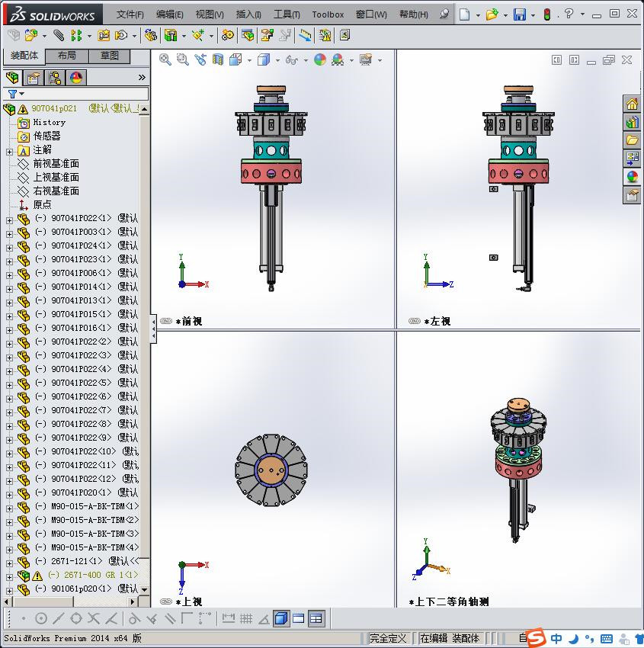Click the Section View icon
The image size is (644, 648).
point(218,60)
